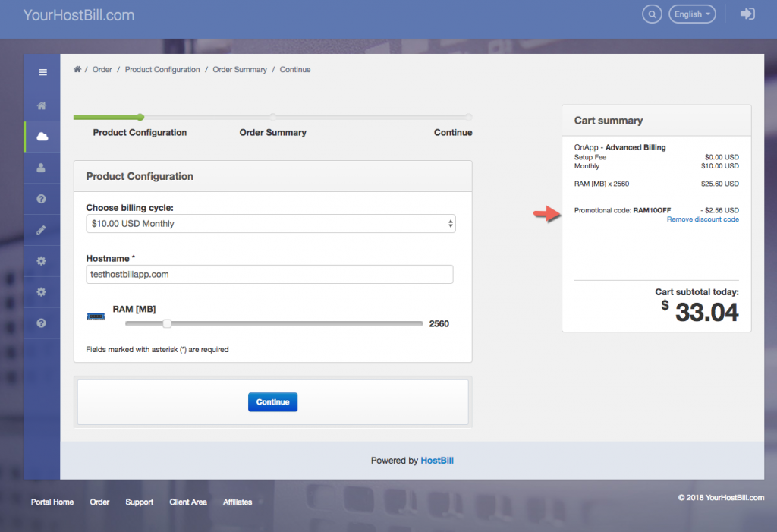Click the Continue breadcrumb link

click(x=295, y=69)
